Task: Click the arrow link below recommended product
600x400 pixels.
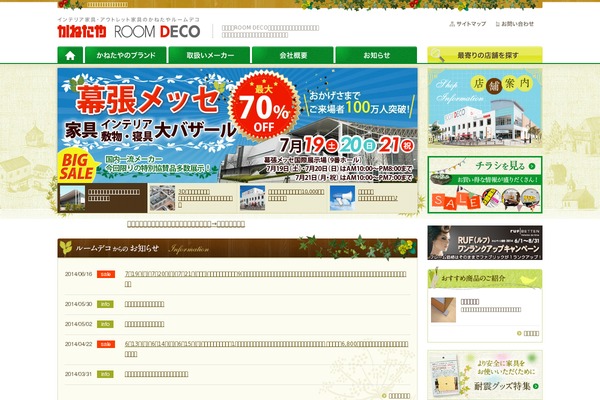Action: (x=528, y=333)
